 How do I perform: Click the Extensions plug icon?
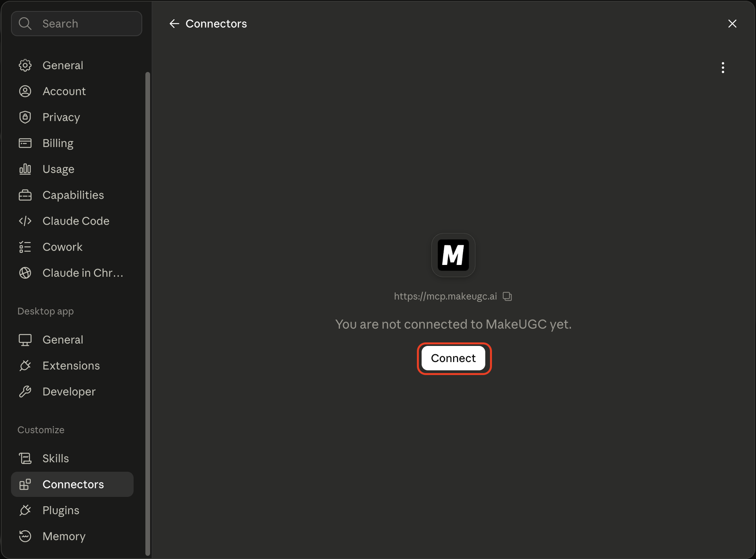25,366
